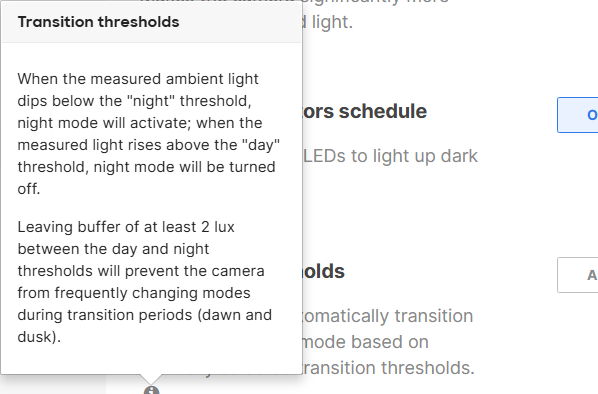Click the 'mode based on' description line
598x394 pixels.
pos(366,342)
